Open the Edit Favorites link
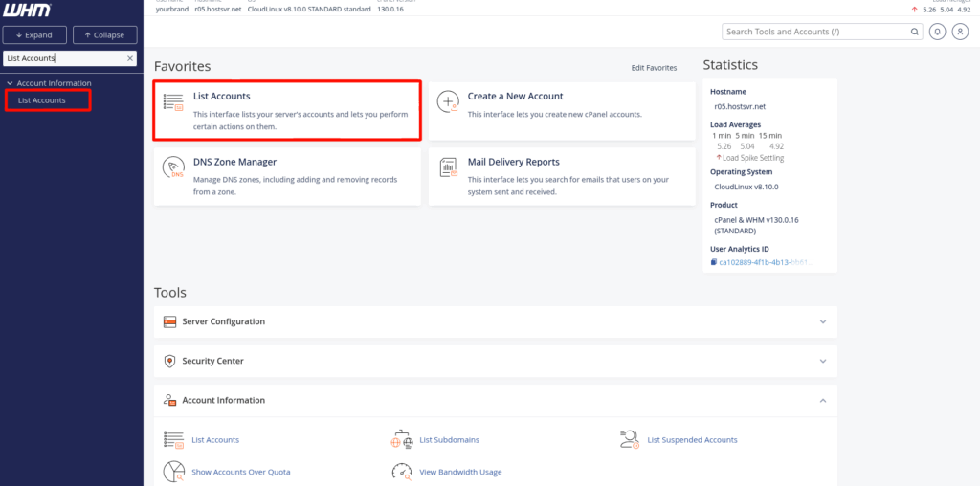 click(654, 68)
